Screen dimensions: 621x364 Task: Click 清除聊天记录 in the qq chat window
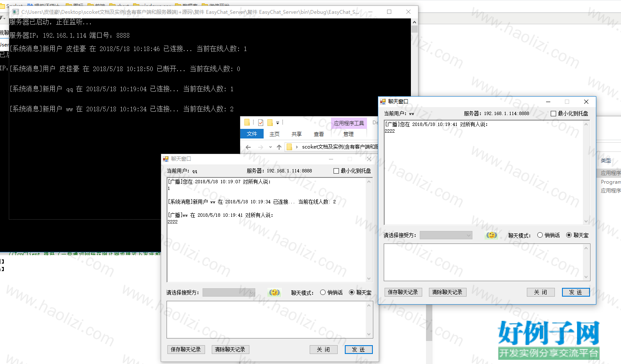click(230, 349)
